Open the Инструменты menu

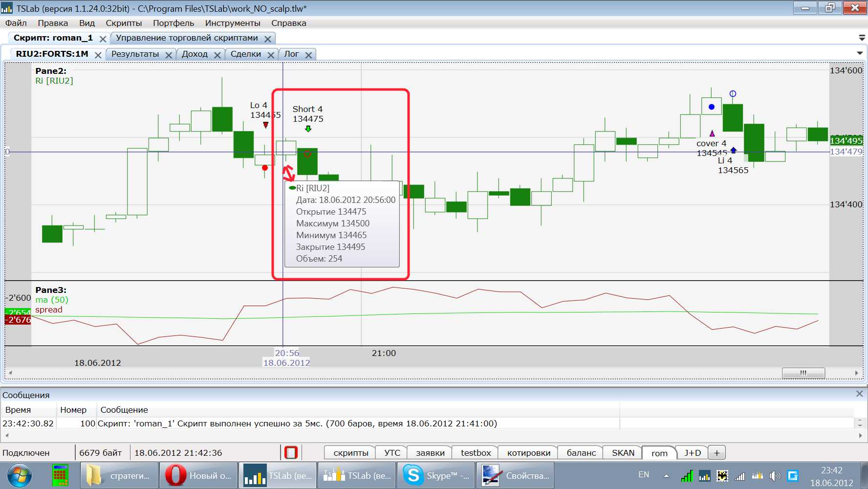tap(233, 23)
